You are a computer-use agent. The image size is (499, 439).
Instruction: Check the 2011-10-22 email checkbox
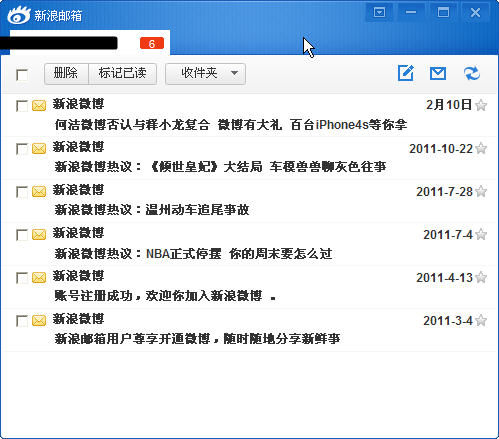(22, 149)
